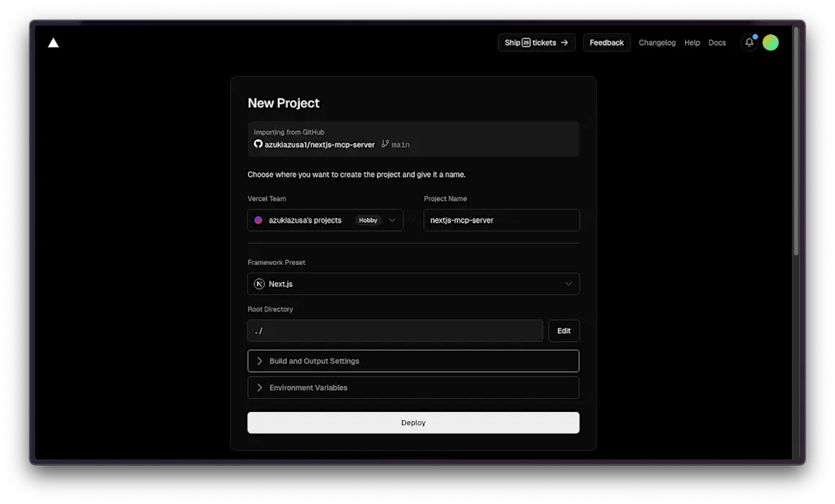Click the GitHub icon beside the repository name
This screenshot has height=504, width=835.
pyautogui.click(x=258, y=144)
